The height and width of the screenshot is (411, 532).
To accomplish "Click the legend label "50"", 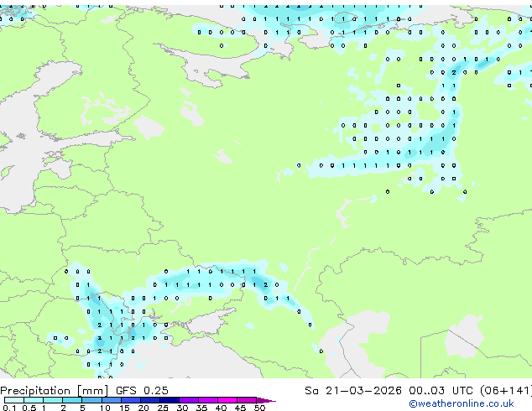I will pyautogui.click(x=259, y=408).
